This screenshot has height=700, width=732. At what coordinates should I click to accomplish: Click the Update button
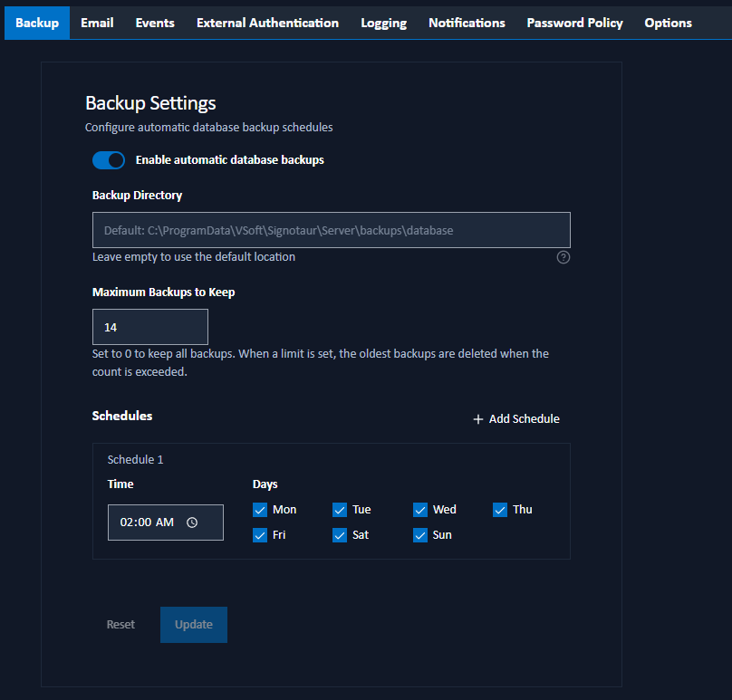(x=193, y=624)
